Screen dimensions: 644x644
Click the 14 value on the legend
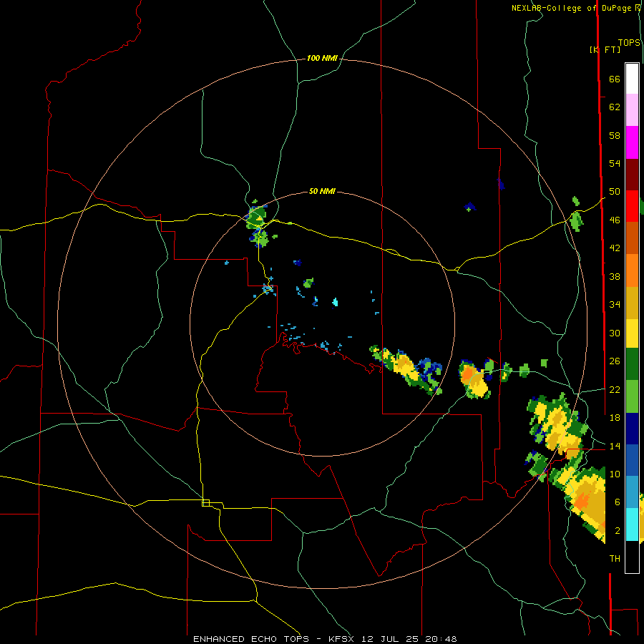(615, 446)
